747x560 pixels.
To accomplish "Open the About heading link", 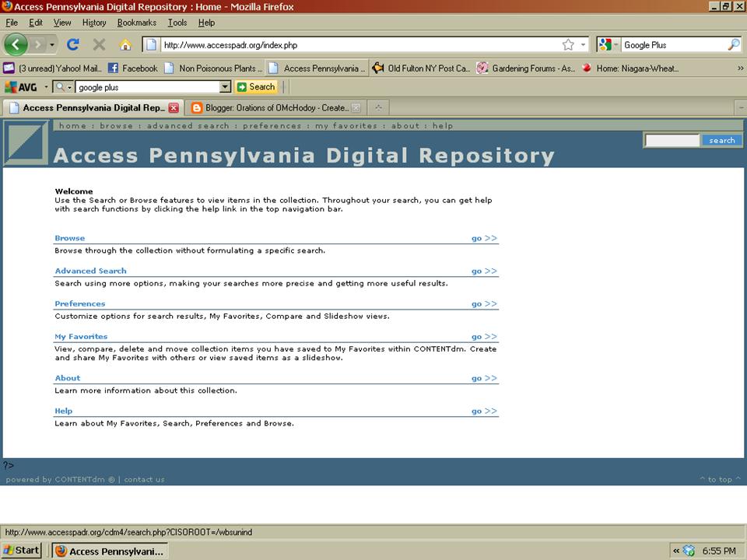I will (x=68, y=378).
